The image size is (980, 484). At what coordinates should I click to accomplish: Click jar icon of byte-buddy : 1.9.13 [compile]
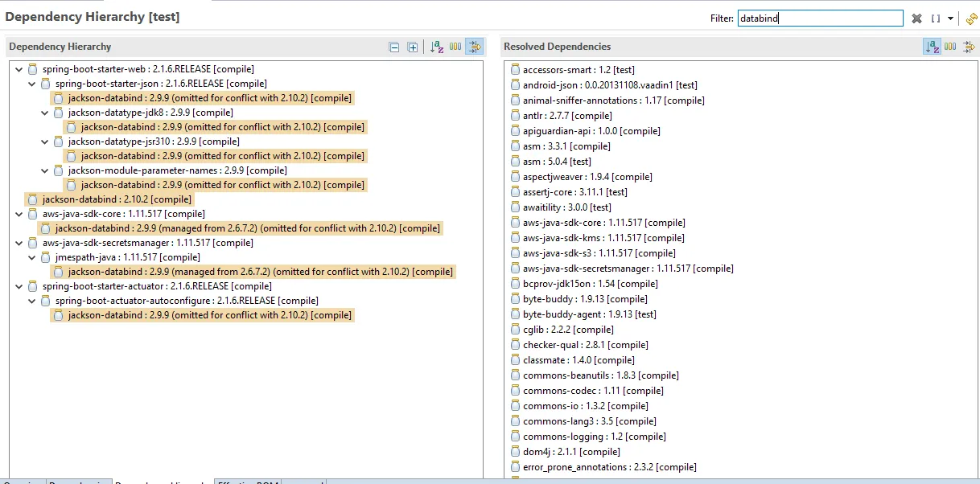(516, 299)
